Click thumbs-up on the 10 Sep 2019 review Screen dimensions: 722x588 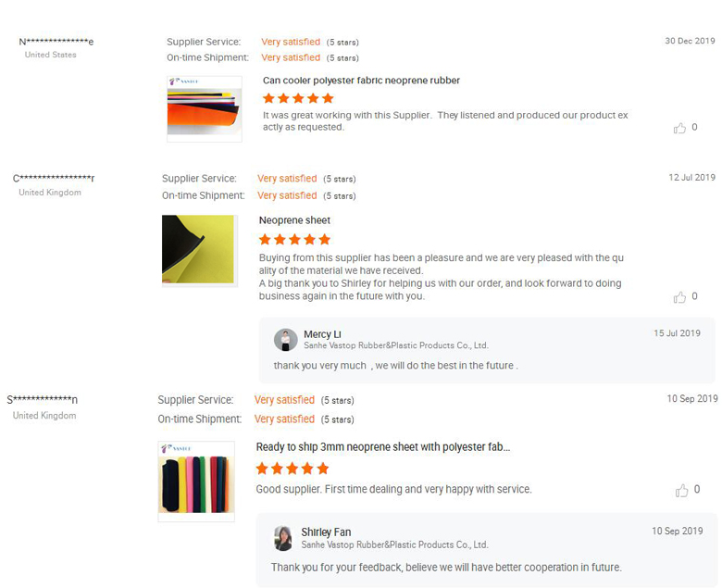[x=681, y=490]
